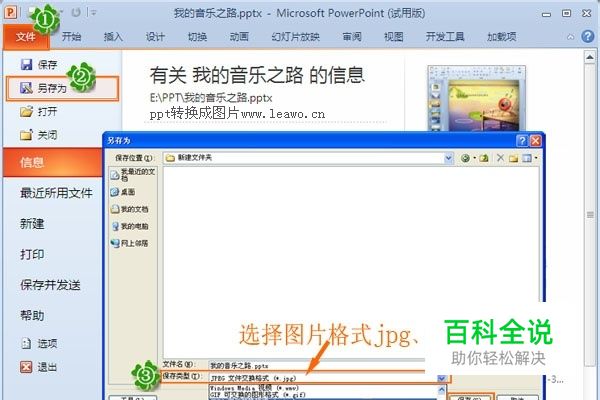
Task: Click the back navigation icon in dialog
Action: 465,158
